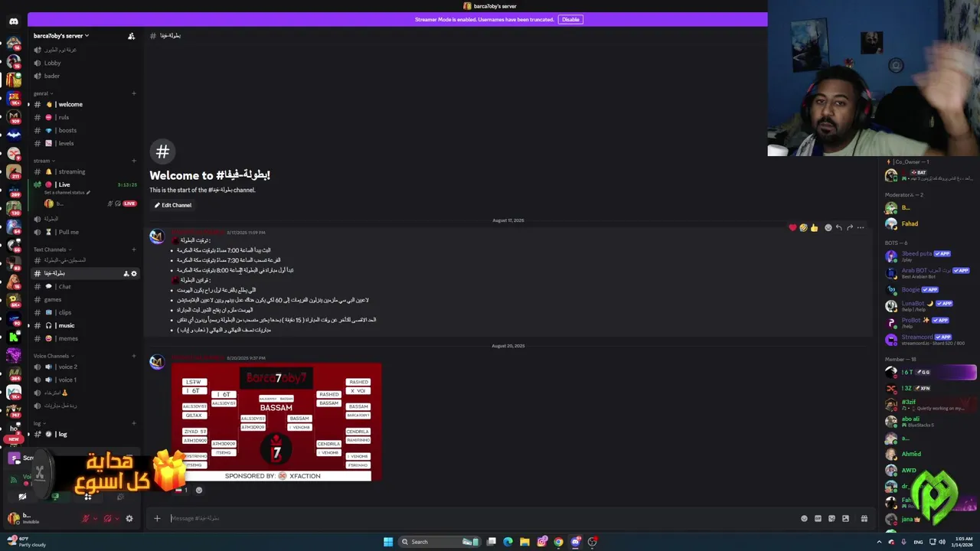Join the bader voice channel
980x551 pixels.
[51, 76]
